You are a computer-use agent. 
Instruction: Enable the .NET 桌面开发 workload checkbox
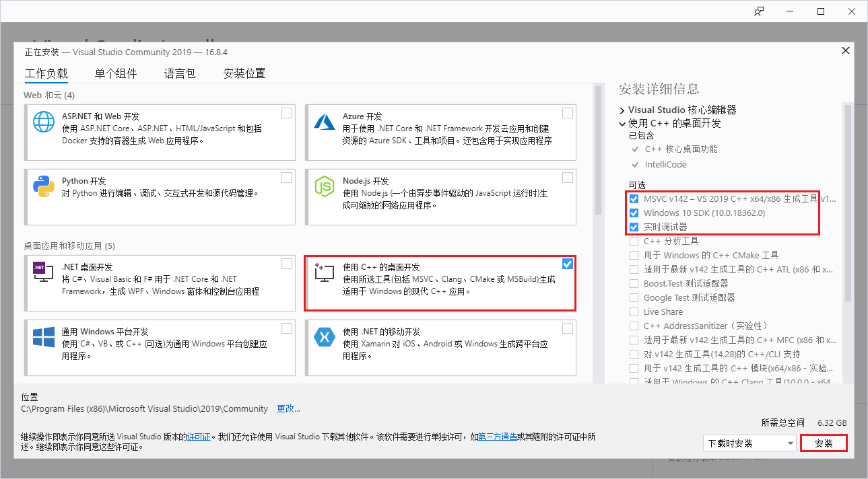click(x=287, y=263)
